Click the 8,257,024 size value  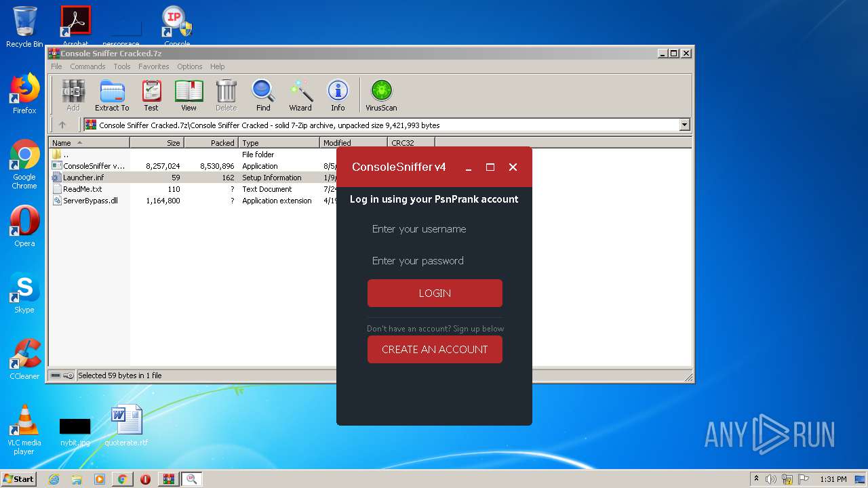tap(163, 166)
